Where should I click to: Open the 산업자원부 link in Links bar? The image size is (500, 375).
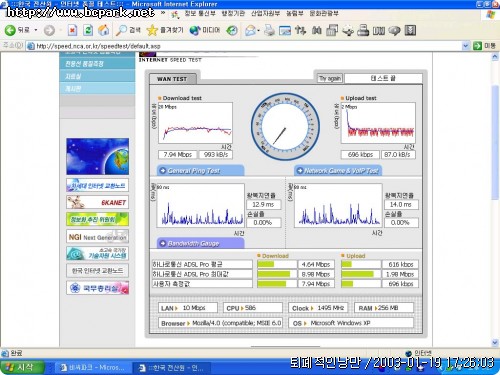tap(265, 13)
